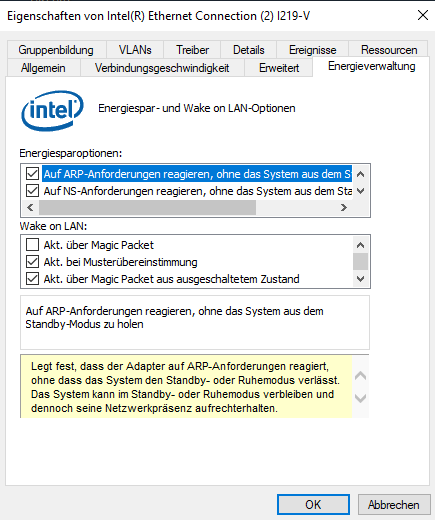The height and width of the screenshot is (520, 435).
Task: Select the Erweitert tab
Action: pyautogui.click(x=279, y=68)
